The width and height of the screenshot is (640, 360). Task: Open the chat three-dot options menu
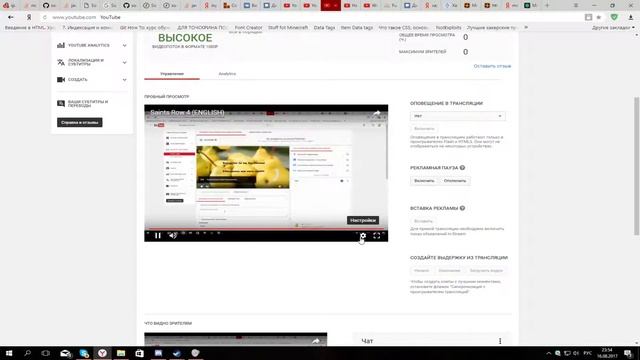coord(500,341)
